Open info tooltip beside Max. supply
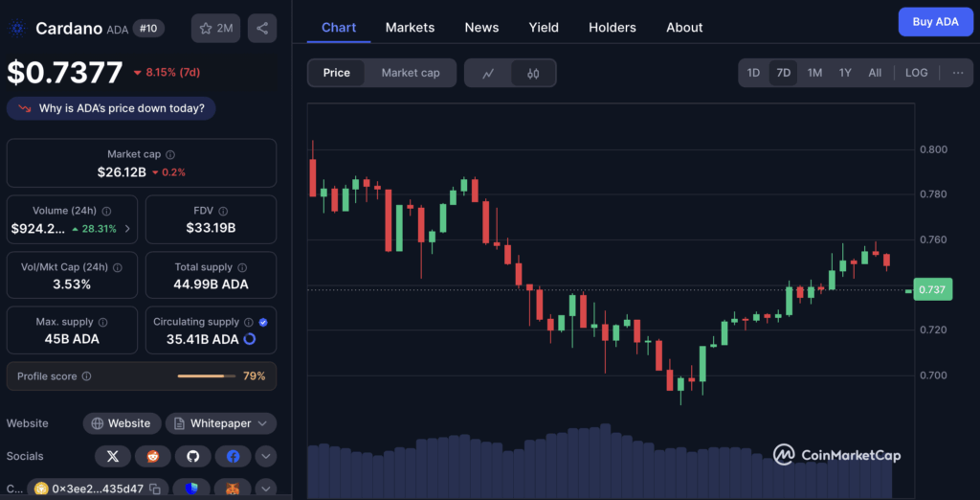Screen dimensions: 980x500 click(102, 322)
